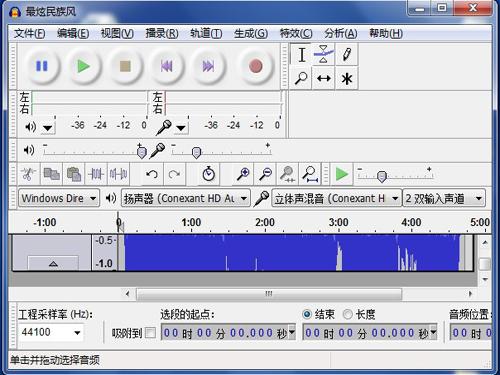This screenshot has width=500, height=375.
Task: Open the 分析(A) menu
Action: [x=341, y=33]
